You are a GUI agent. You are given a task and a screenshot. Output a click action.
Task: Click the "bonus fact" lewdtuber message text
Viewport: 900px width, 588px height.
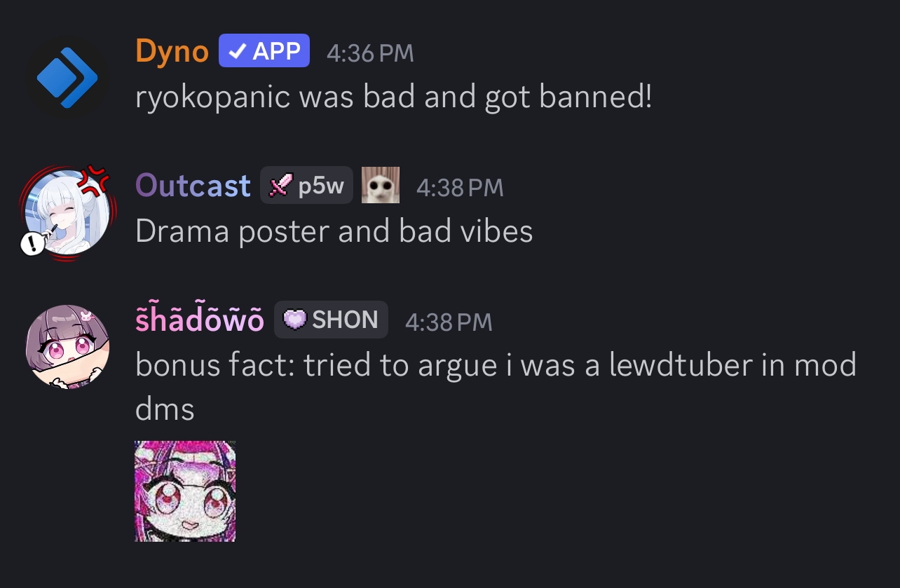[x=496, y=388]
